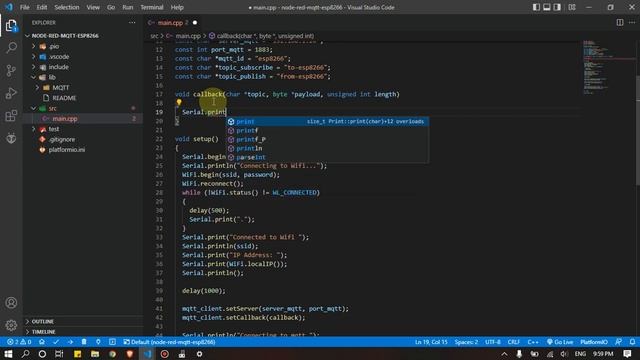Select 'println' autocomplete suggestion
This screenshot has height=360, width=640.
[x=327, y=149]
